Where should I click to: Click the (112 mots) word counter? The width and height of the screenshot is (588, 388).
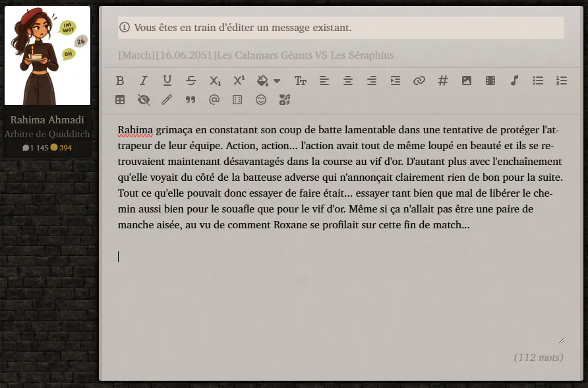539,357
